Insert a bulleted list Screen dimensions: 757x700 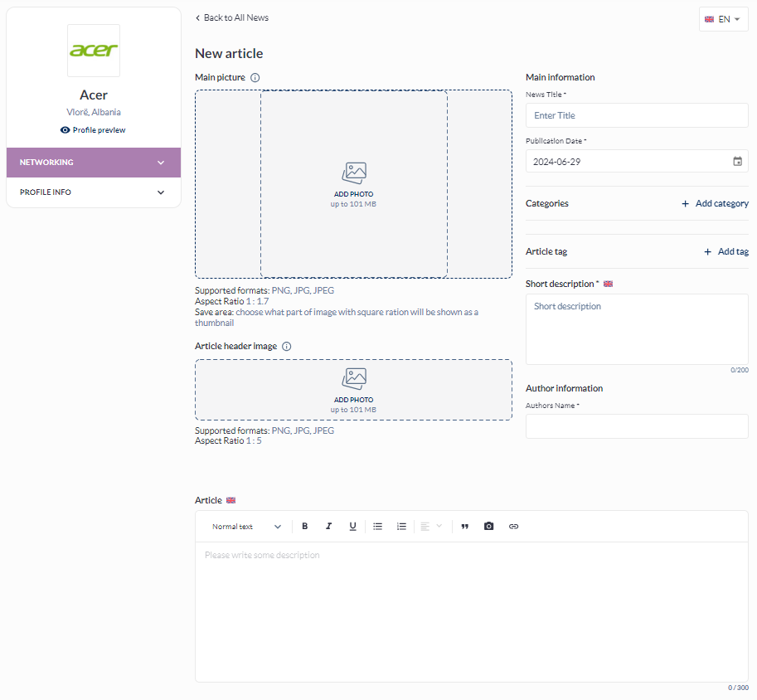[x=378, y=527]
